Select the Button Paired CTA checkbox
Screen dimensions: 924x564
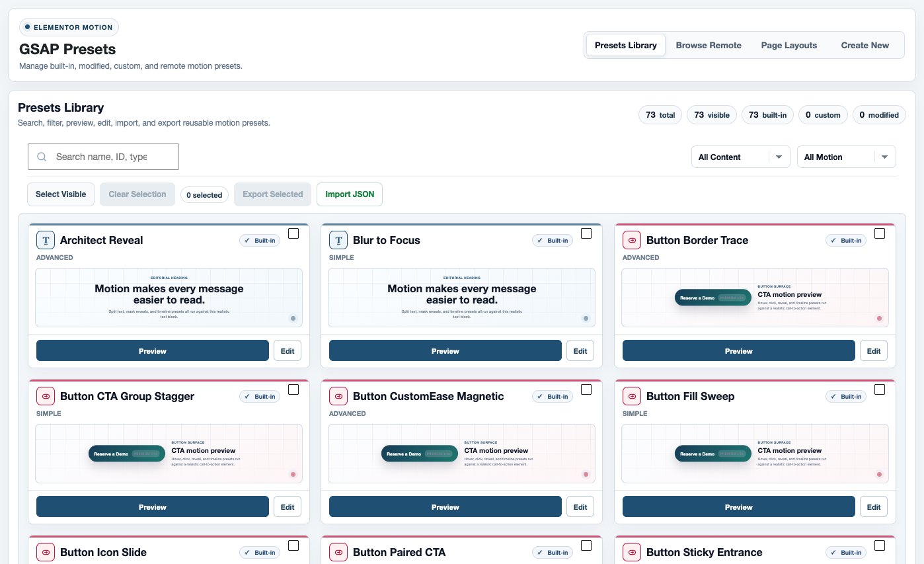(x=586, y=545)
